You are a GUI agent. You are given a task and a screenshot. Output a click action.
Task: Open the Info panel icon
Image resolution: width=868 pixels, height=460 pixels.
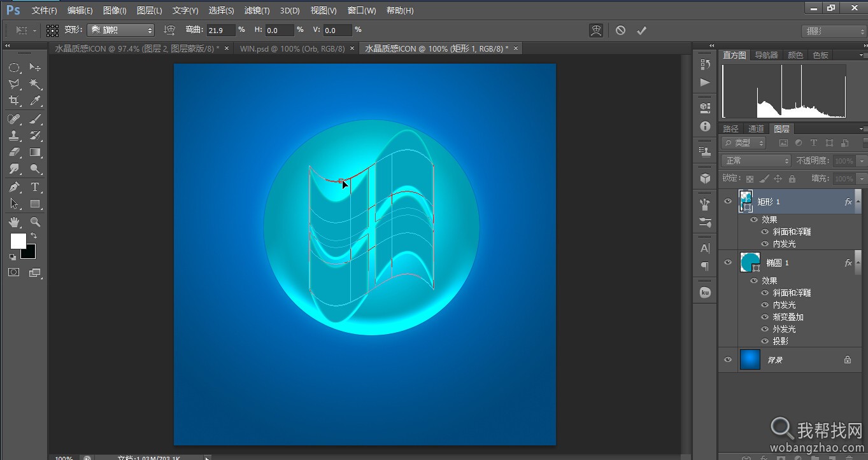(x=705, y=126)
